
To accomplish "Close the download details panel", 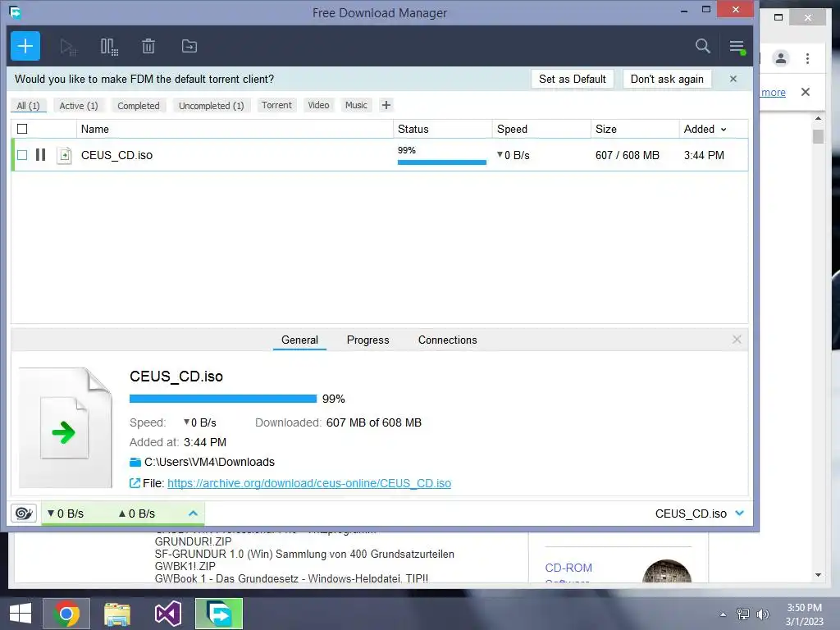I will [737, 340].
